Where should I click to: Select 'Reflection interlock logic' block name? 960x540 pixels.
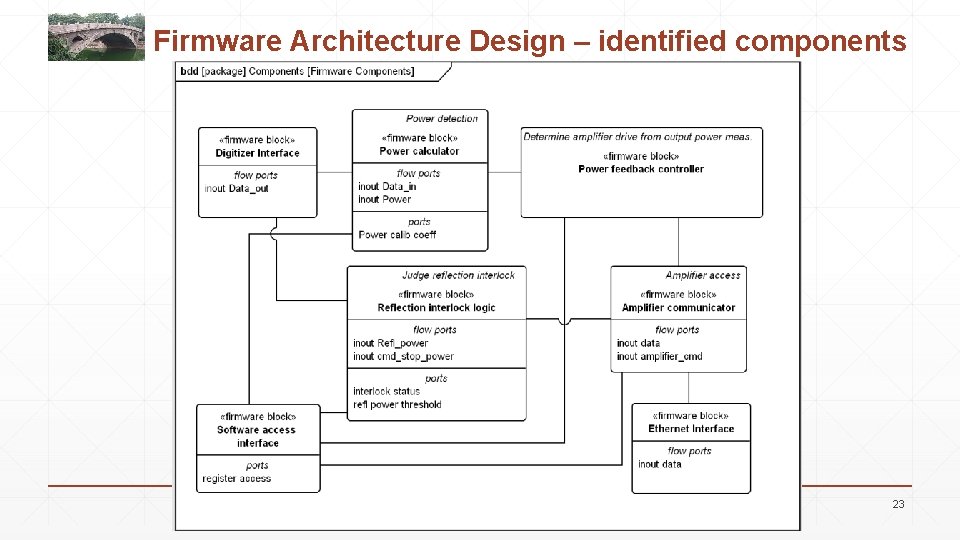coord(436,308)
